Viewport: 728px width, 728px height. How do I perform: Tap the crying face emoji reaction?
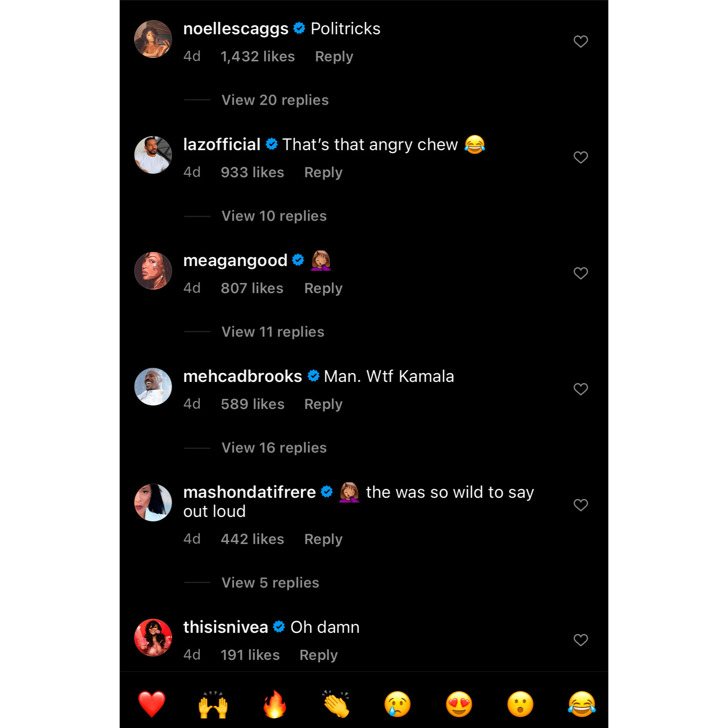click(x=397, y=704)
